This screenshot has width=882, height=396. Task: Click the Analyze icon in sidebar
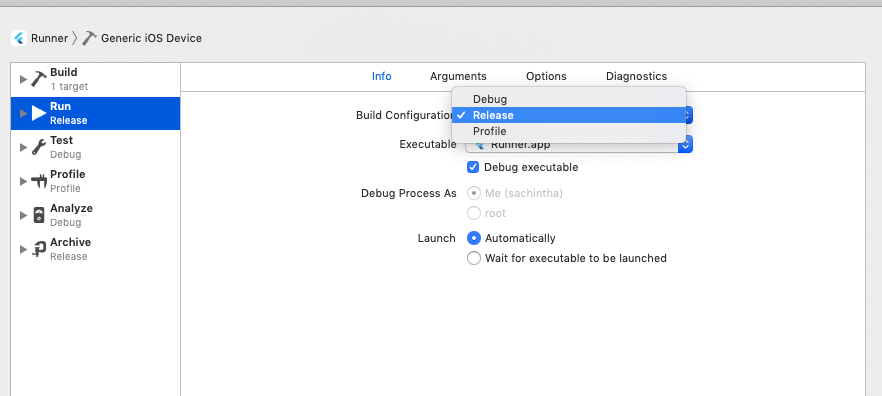coord(39,215)
